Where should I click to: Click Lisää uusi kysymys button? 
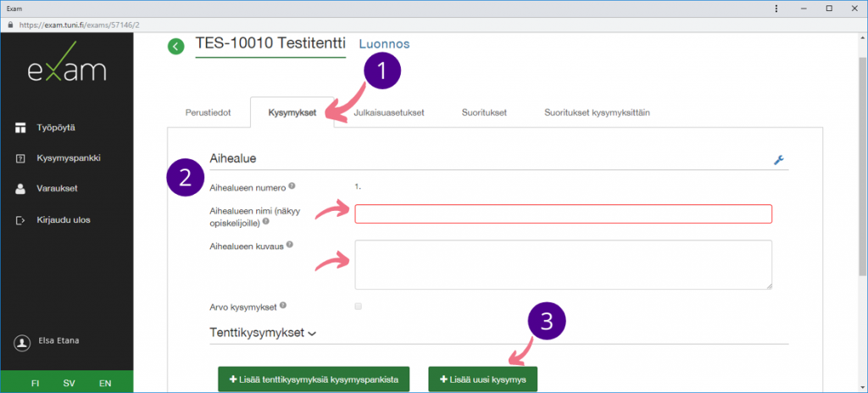pos(482,379)
